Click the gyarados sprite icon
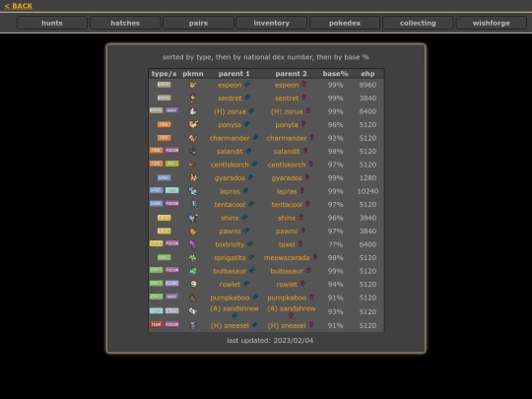The height and width of the screenshot is (399, 532). coord(193,177)
